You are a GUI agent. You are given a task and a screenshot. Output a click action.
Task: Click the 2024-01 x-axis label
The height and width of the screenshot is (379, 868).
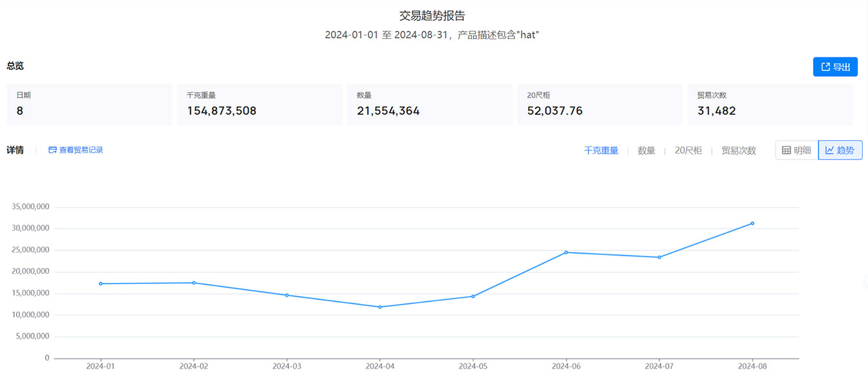(101, 367)
